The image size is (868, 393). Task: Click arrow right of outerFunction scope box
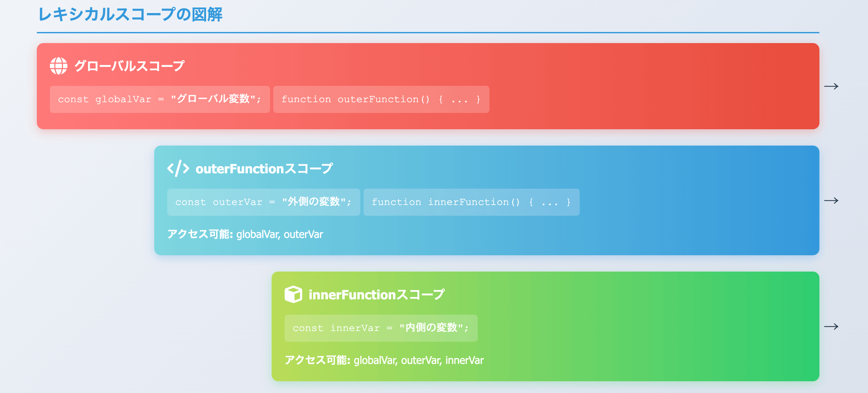coord(831,201)
